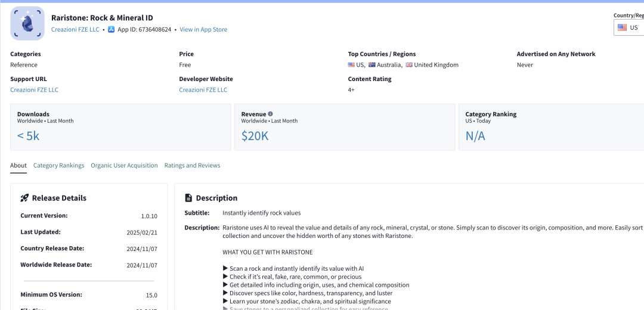
Task: Click the United Kingdom flag icon
Action: (409, 65)
